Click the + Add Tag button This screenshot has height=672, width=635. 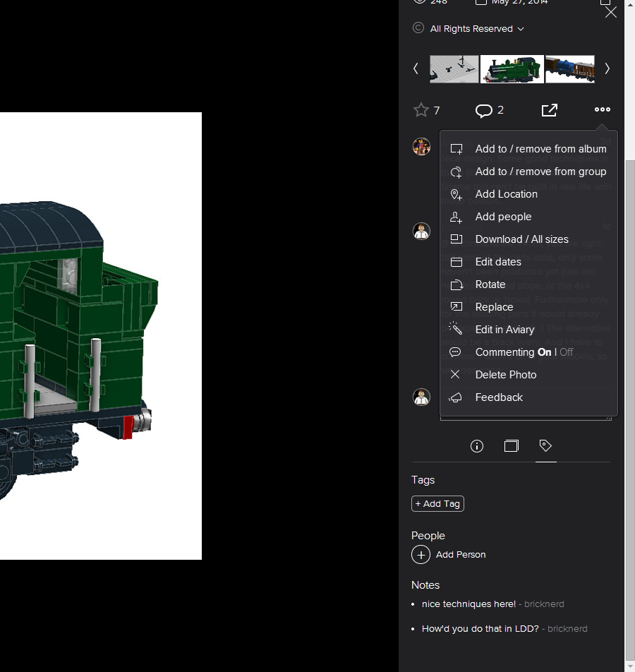click(437, 504)
